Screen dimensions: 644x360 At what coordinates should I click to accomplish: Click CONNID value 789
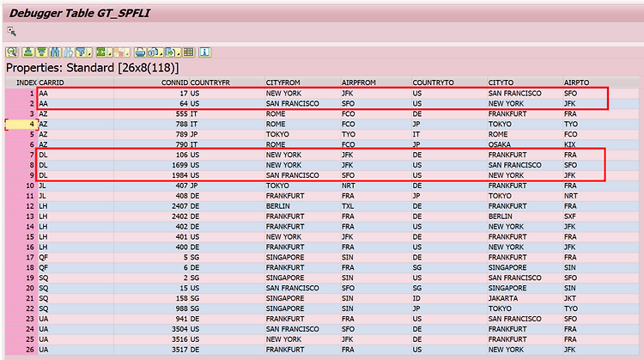181,134
